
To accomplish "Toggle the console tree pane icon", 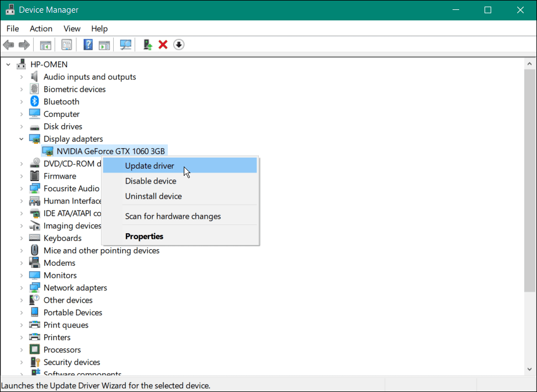I will (45, 44).
